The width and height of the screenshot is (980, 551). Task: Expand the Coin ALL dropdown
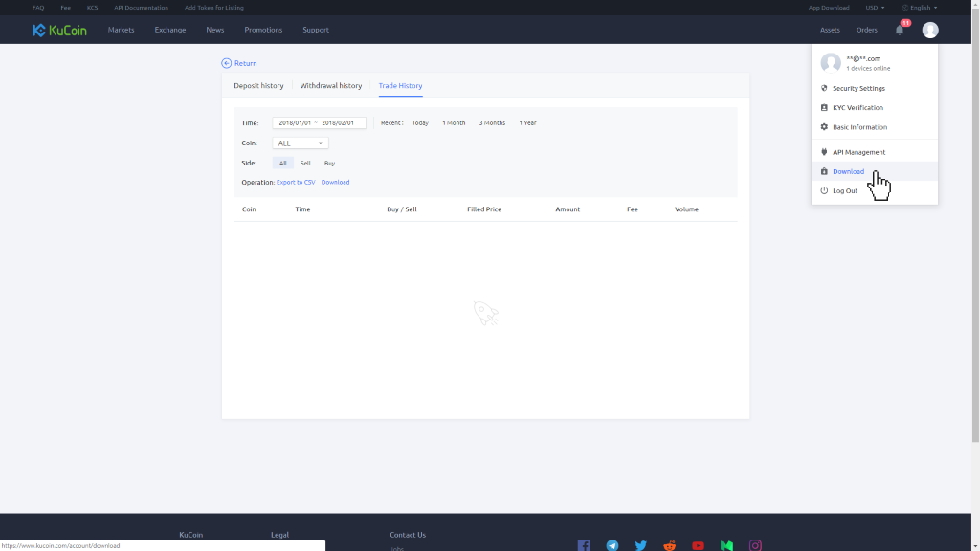(301, 143)
